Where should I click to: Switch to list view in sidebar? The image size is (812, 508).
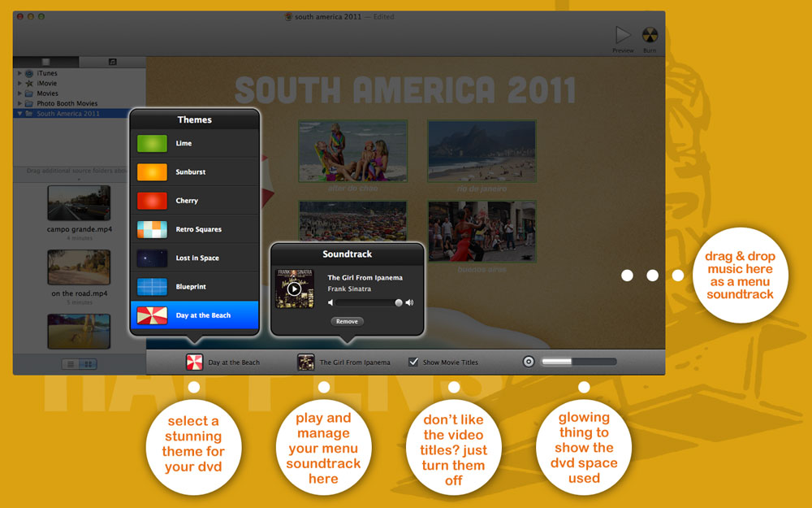71,364
